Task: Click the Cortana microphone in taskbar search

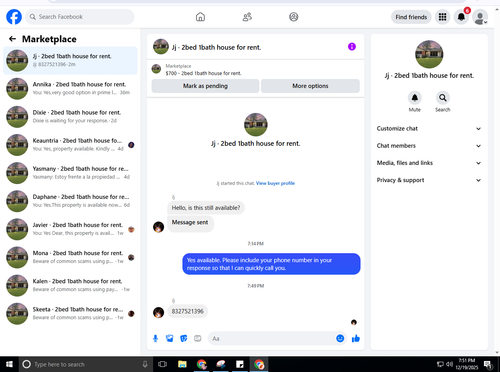Action: pyautogui.click(x=145, y=364)
